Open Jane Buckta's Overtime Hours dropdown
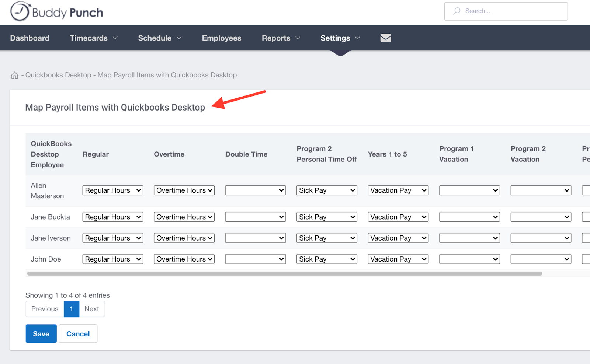 pos(184,217)
